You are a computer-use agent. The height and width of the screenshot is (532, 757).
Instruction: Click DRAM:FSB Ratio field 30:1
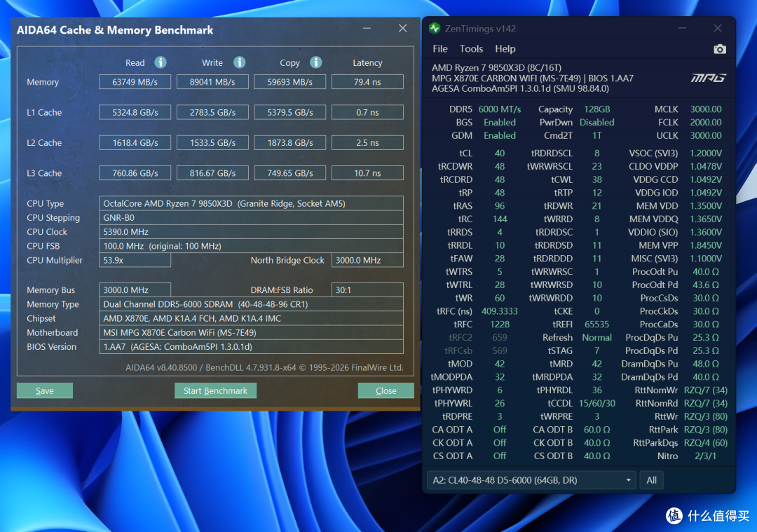tap(367, 290)
